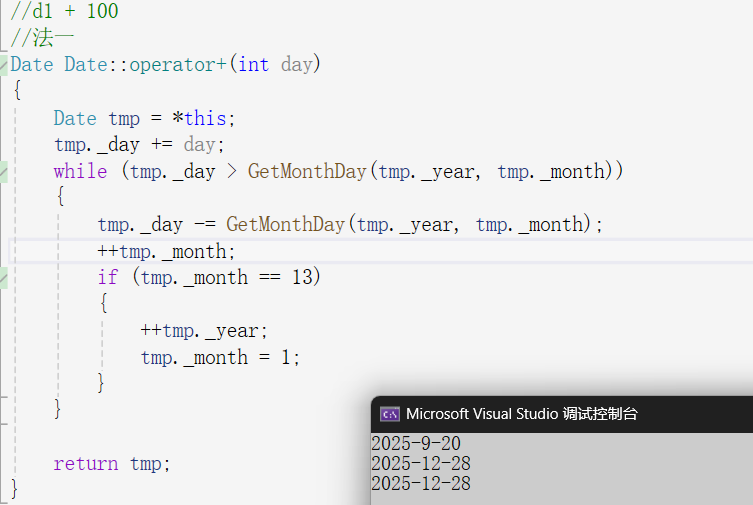
Task: Click the return tmp; statement
Action: (112, 464)
